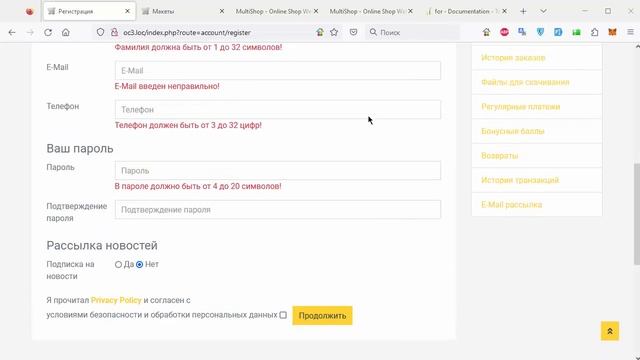Open the toolbar home extension icon
640x360 pixels.
tap(486, 32)
